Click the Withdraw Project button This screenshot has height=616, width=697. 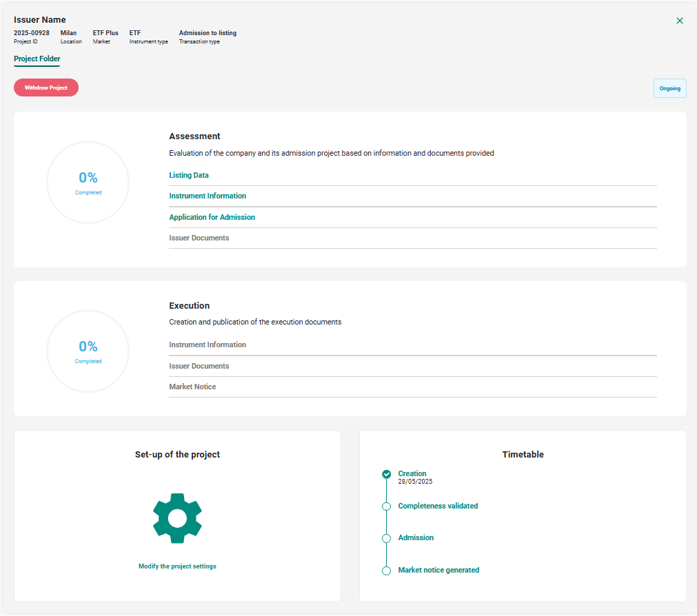(x=46, y=88)
